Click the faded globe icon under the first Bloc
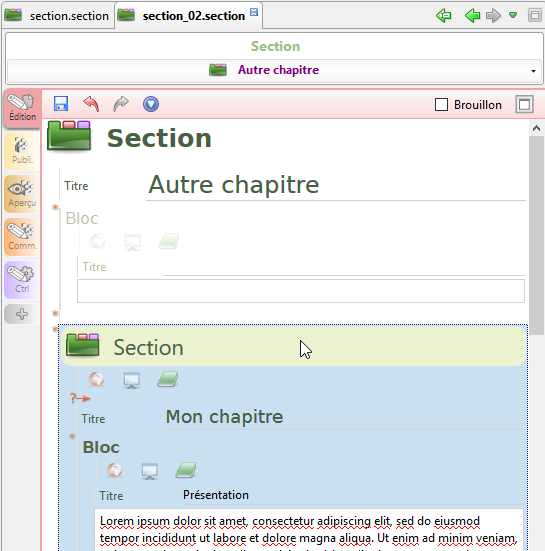Image resolution: width=545 pixels, height=551 pixels. pyautogui.click(x=97, y=241)
